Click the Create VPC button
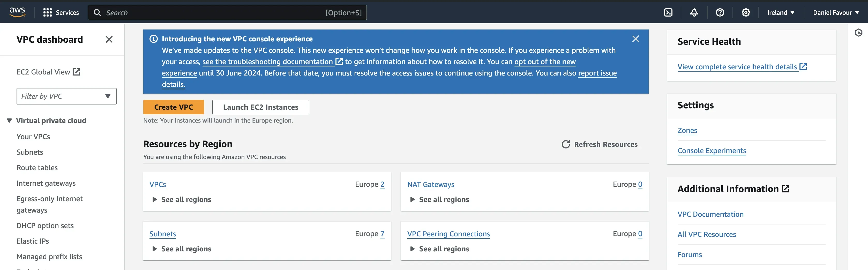 point(174,107)
